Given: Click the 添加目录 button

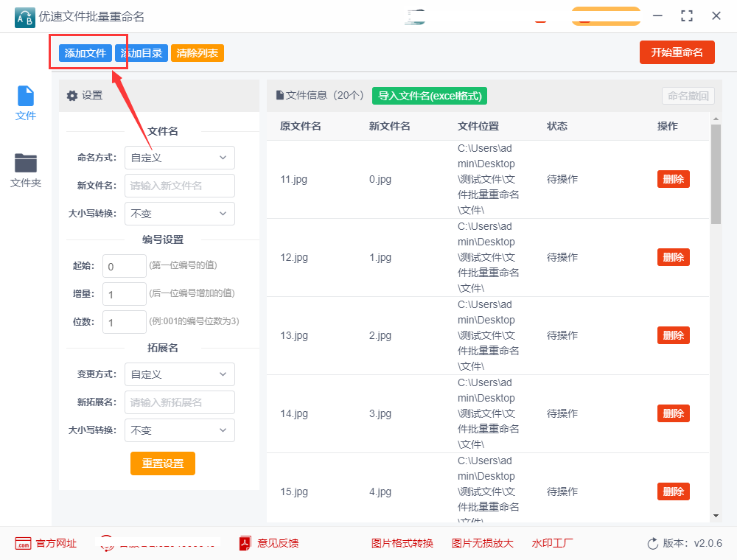Looking at the screenshot, I should pos(142,53).
